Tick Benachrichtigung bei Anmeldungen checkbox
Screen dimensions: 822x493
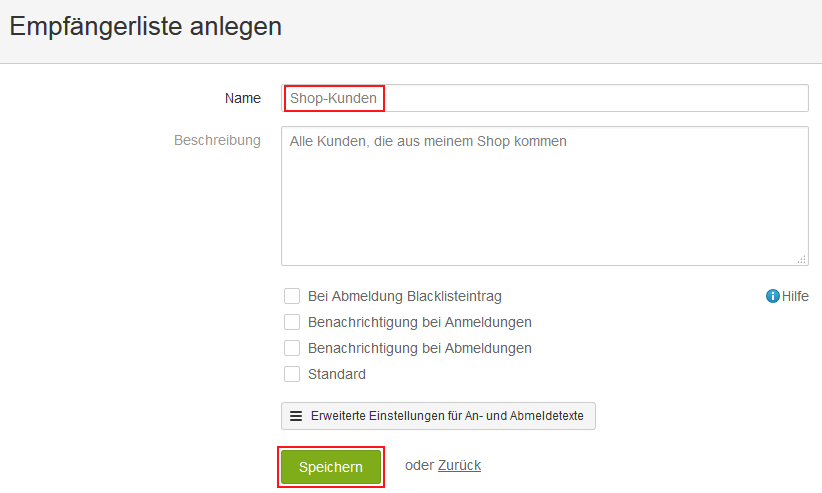click(292, 322)
